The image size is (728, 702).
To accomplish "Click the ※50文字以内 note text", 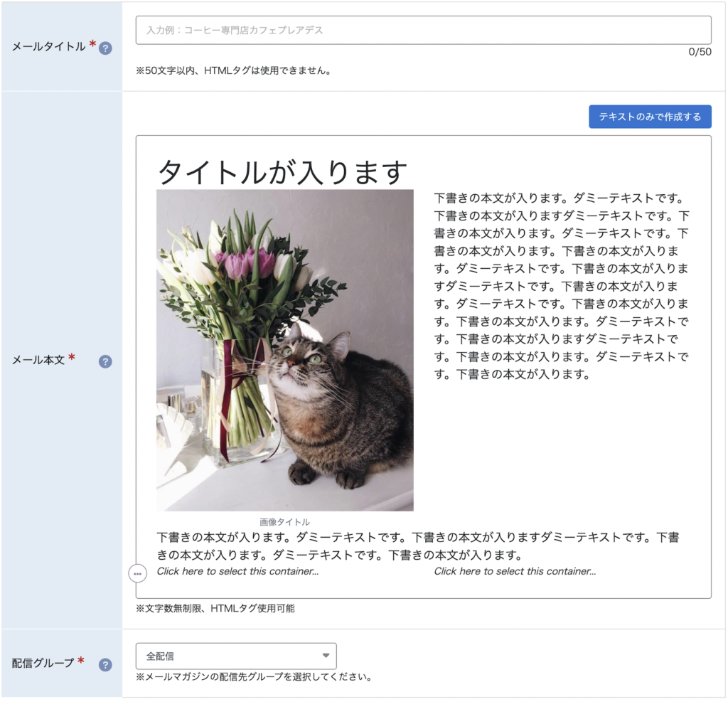I will 233,70.
